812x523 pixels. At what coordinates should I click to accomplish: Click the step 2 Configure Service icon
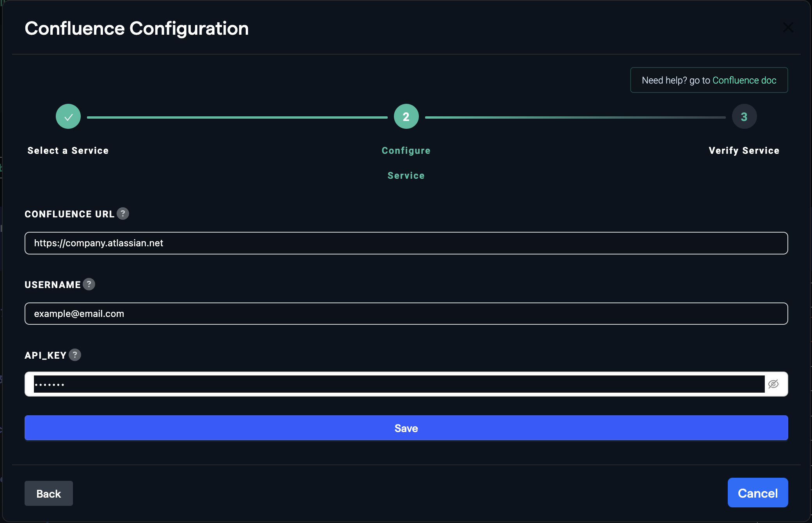point(406,116)
